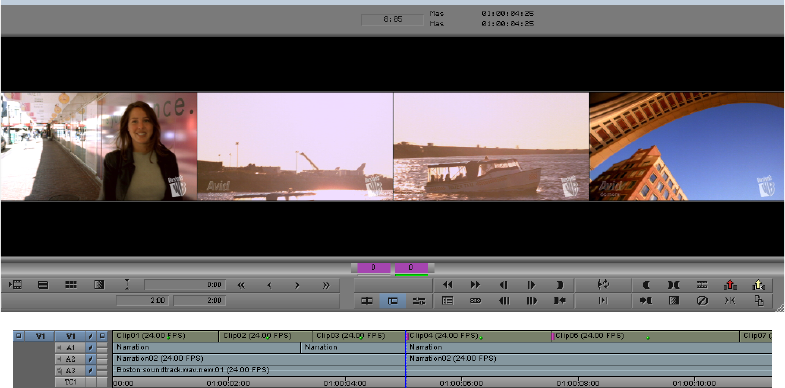The image size is (785, 388).
Task: Trim left by ten frames (double left chevron)
Action: point(241,285)
